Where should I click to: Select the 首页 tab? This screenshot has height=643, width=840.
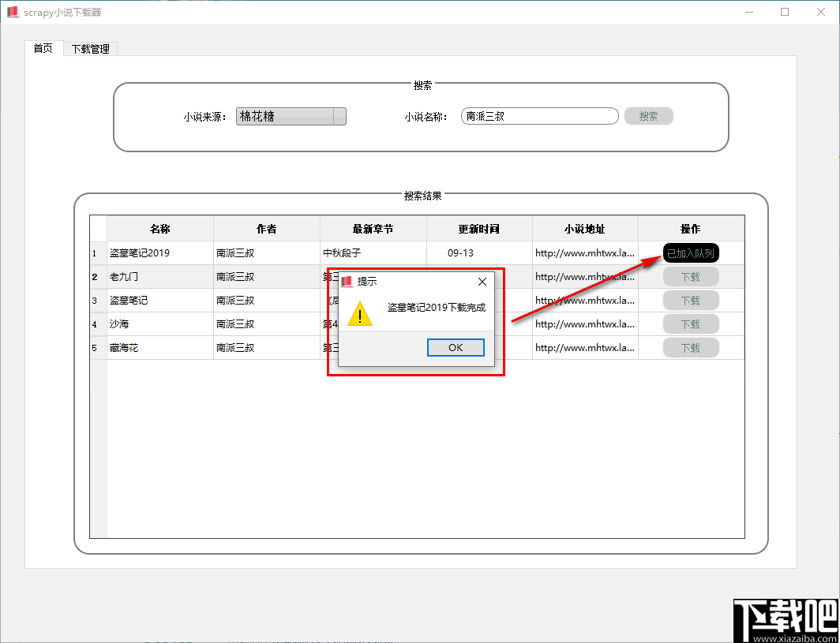coord(43,48)
